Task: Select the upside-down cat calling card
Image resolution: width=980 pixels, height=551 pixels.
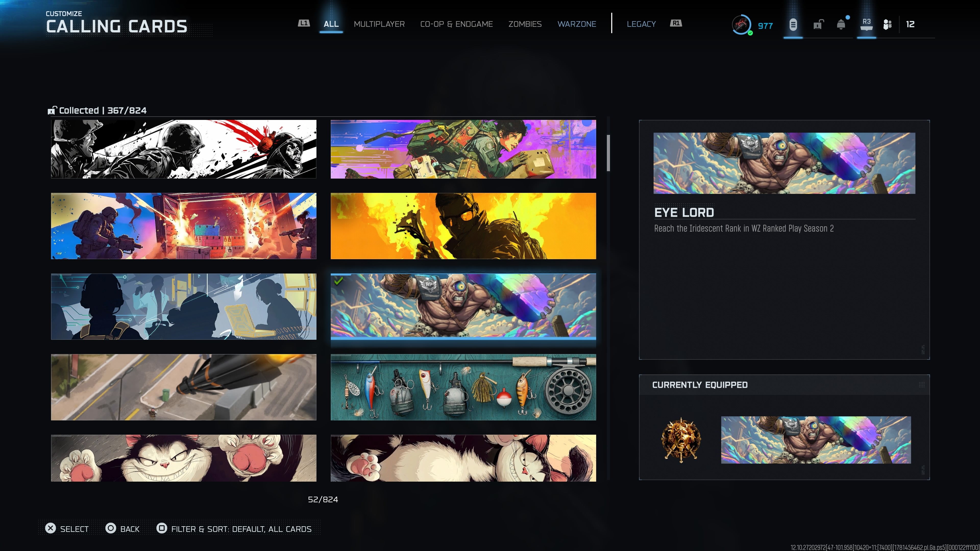Action: point(463,458)
